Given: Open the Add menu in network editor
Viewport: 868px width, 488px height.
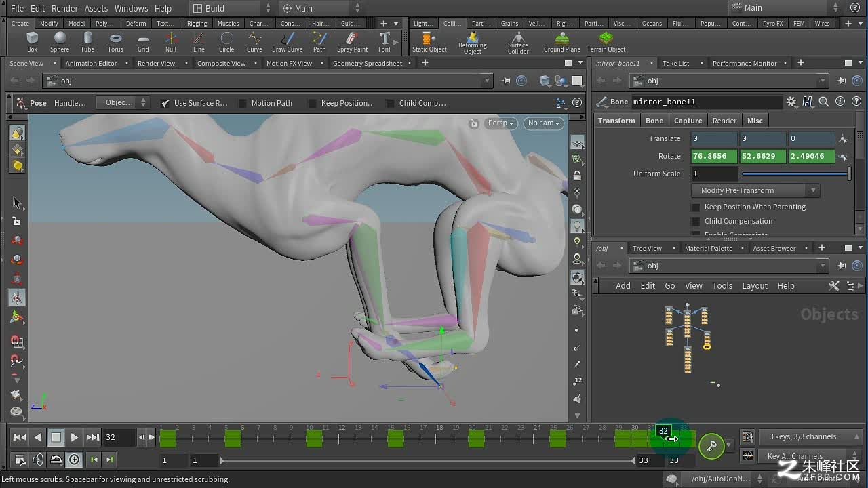Looking at the screenshot, I should click(x=623, y=285).
